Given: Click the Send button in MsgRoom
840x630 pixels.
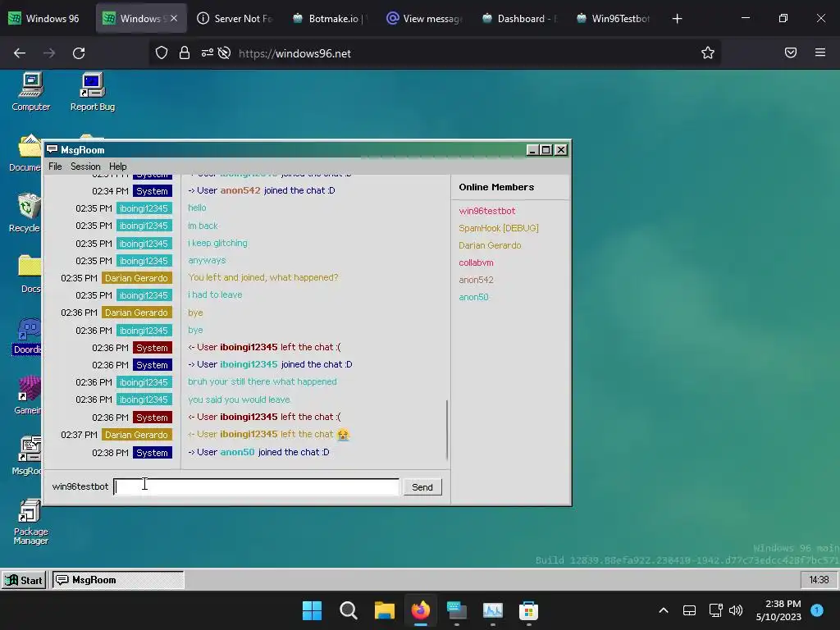Looking at the screenshot, I should 422,487.
